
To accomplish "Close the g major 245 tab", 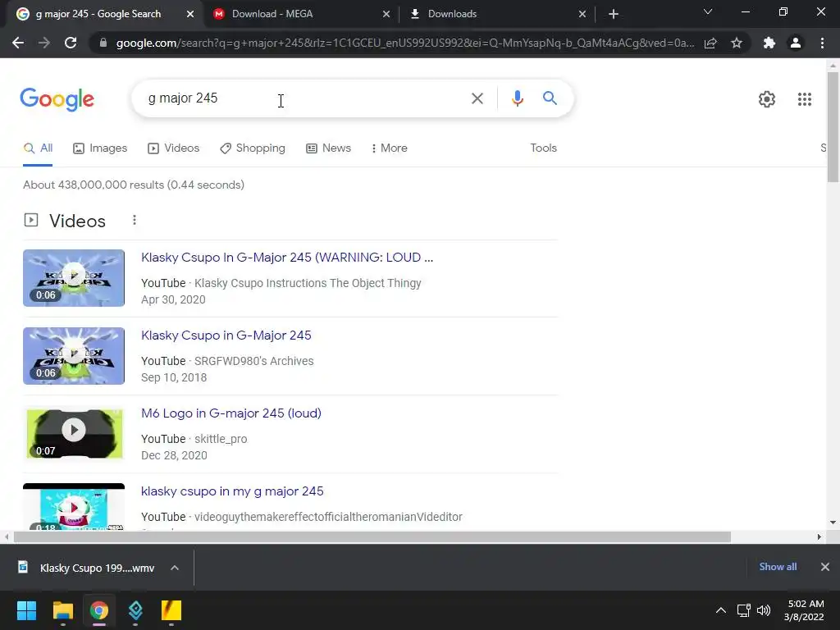I will click(190, 14).
